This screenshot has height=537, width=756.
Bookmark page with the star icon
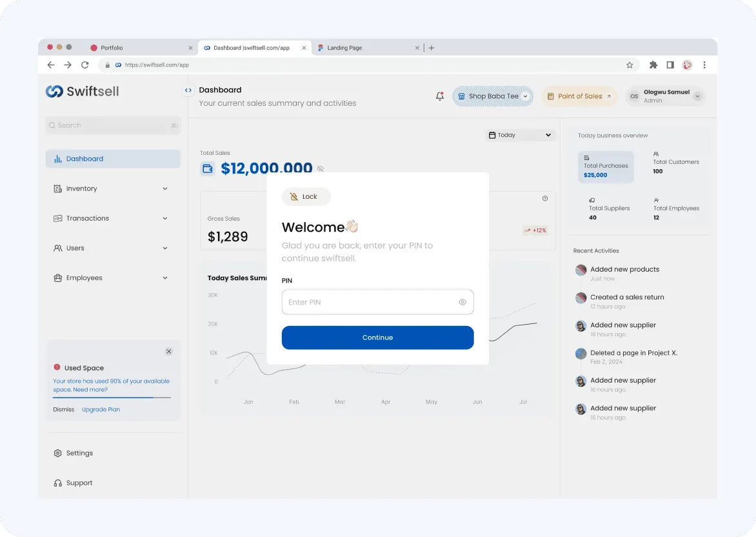[x=629, y=65]
